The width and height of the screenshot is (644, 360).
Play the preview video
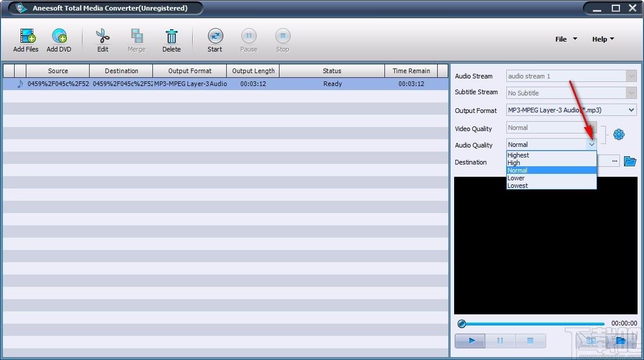click(x=471, y=341)
